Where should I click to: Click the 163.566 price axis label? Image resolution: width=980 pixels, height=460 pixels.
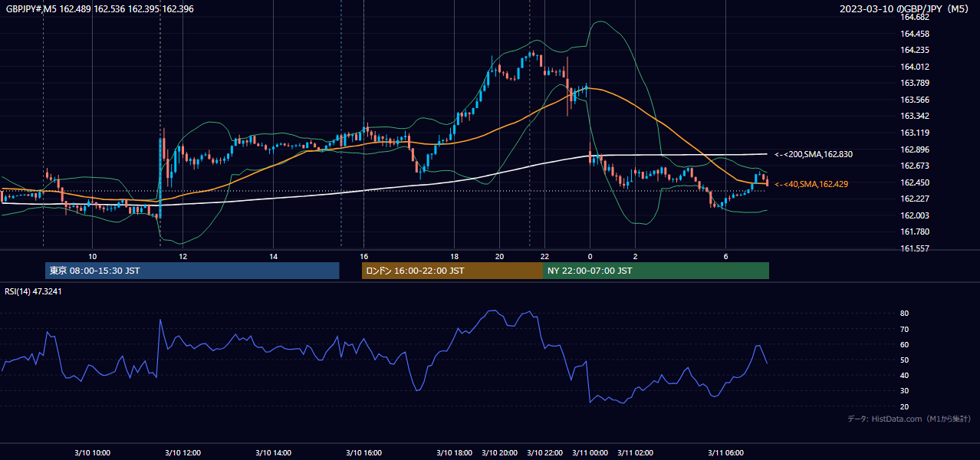point(915,100)
